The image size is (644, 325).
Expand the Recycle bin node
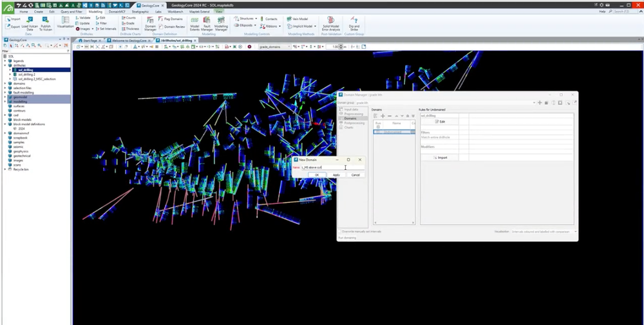pyautogui.click(x=5, y=169)
